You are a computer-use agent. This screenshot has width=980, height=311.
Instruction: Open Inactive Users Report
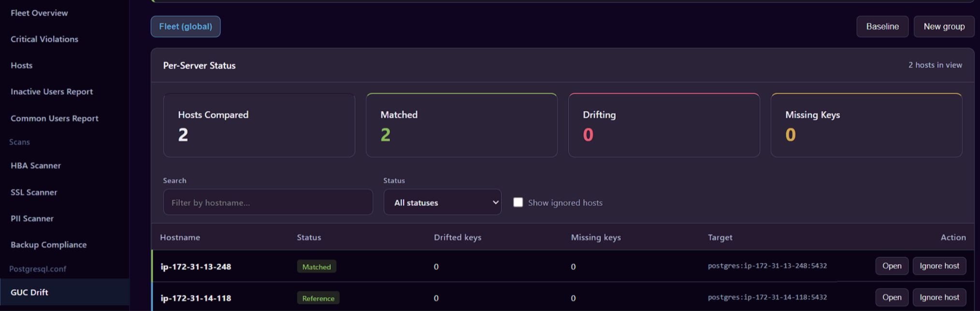coord(52,91)
